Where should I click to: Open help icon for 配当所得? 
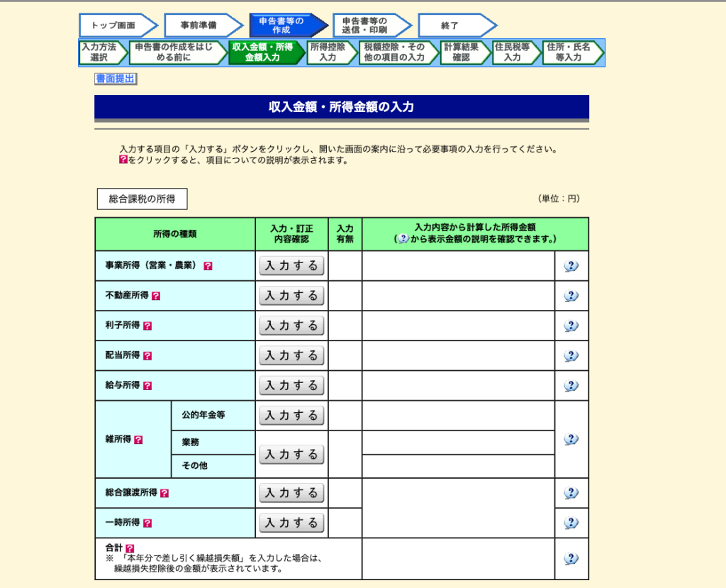click(147, 355)
